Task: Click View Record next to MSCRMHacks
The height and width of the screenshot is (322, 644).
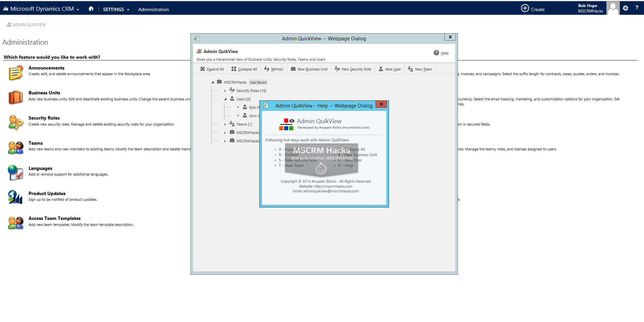Action: tap(258, 83)
